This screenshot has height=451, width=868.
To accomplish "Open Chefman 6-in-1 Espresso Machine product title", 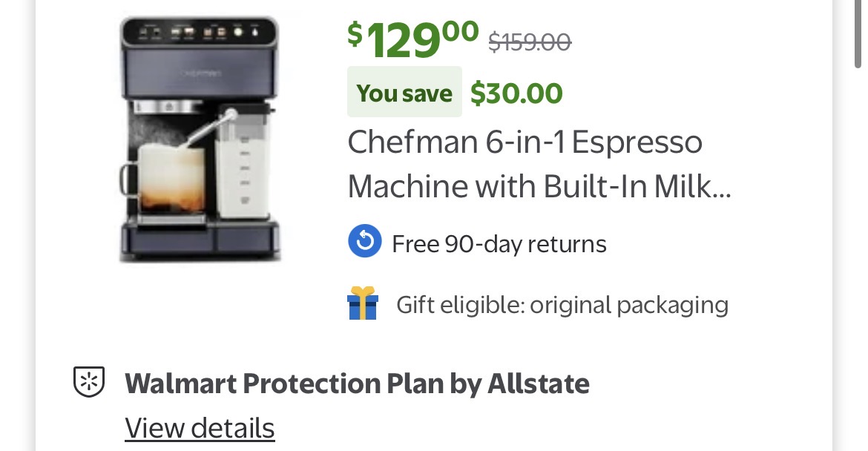I will click(525, 142).
